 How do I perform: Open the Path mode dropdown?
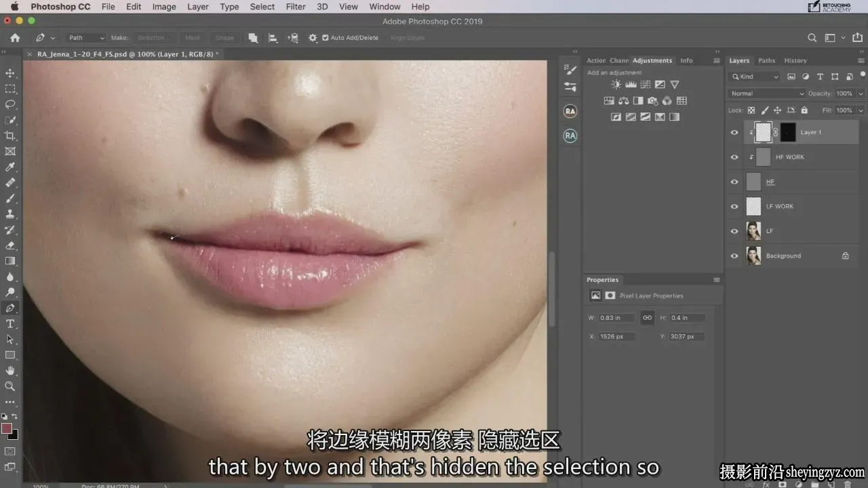point(86,38)
